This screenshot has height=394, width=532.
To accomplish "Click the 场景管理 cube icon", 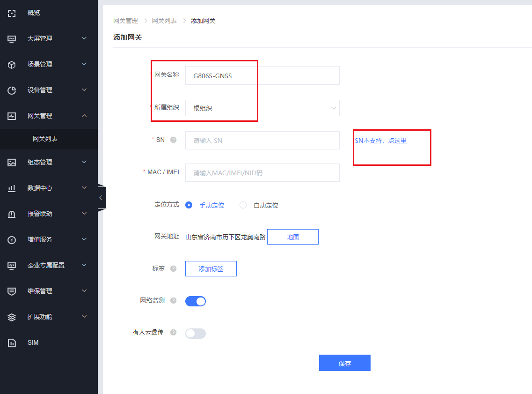I will (12, 65).
